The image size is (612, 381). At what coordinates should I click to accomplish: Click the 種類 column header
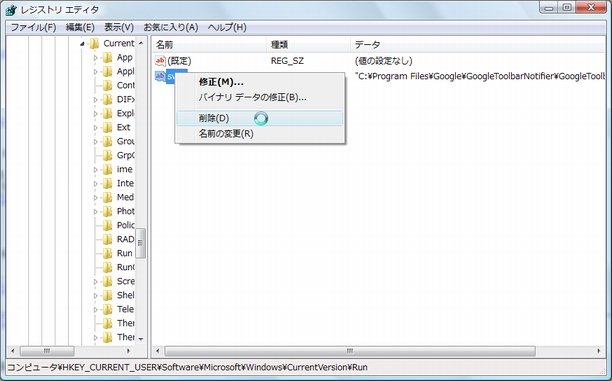click(x=308, y=45)
